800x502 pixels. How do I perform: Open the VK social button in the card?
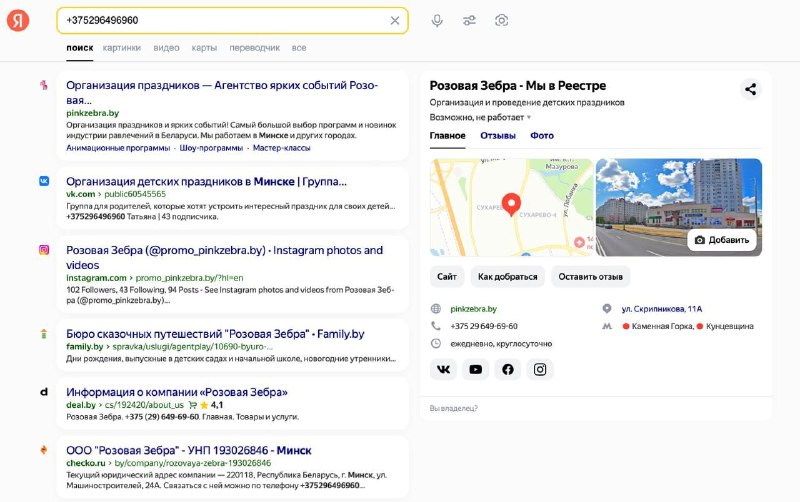[443, 369]
